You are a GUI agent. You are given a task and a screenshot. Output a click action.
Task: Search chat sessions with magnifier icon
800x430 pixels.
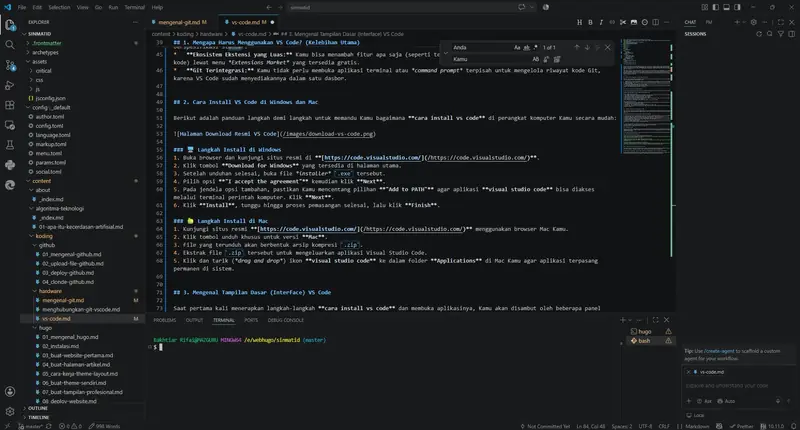(769, 34)
